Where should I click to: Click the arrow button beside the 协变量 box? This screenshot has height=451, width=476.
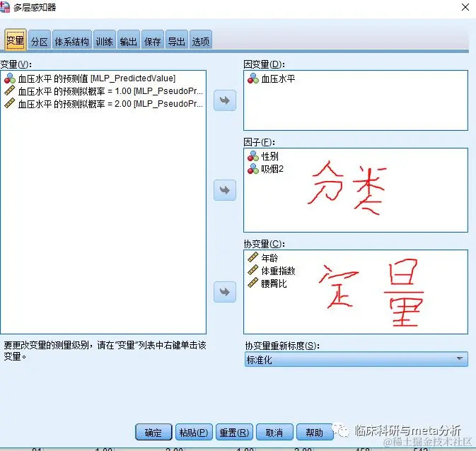tap(225, 292)
